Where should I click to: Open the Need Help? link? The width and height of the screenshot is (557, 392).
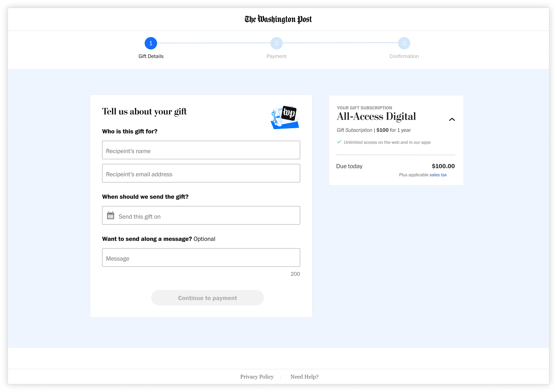(305, 377)
